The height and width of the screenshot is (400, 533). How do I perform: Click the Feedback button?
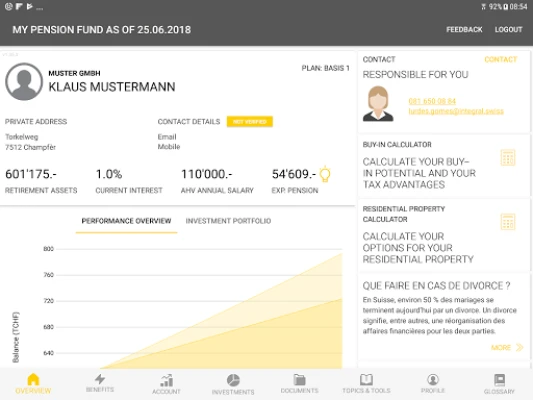point(464,30)
